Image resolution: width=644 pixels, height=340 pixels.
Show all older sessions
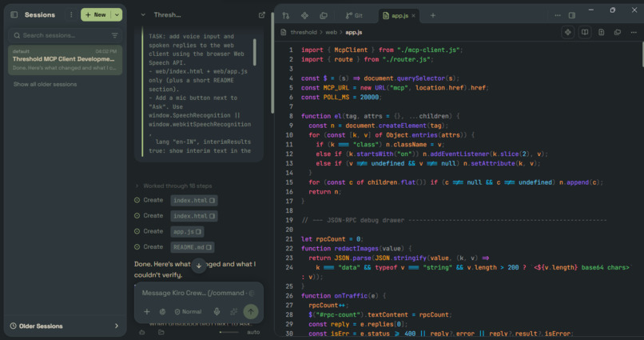point(46,84)
